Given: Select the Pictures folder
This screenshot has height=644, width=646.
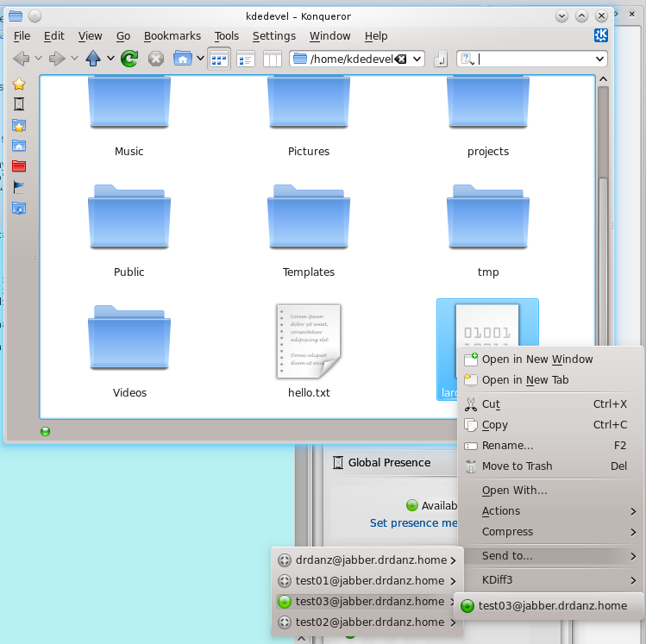Looking at the screenshot, I should [x=309, y=117].
